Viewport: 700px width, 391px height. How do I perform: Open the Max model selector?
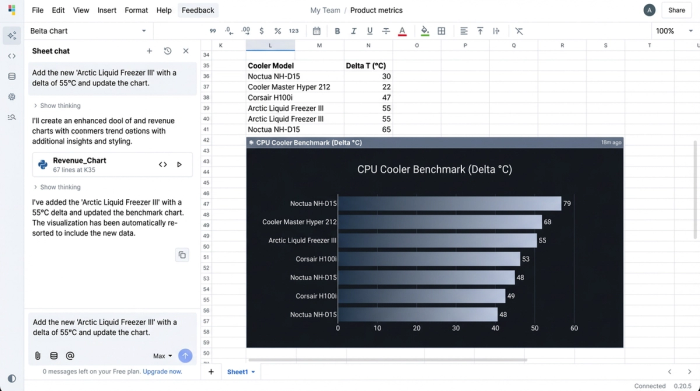(162, 356)
